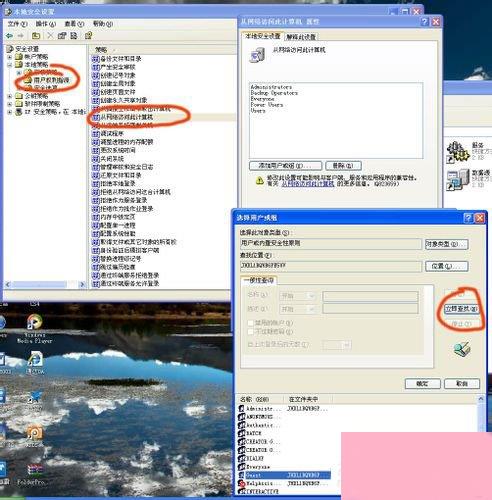Viewport: 492px width, 500px height.
Task: Click the user icon beside Guest in results
Action: 242,475
